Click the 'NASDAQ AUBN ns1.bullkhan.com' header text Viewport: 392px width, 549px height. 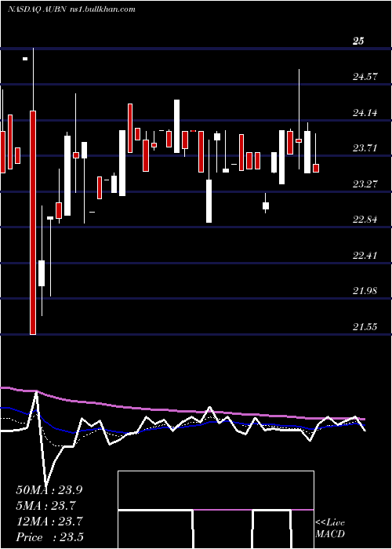71,9
